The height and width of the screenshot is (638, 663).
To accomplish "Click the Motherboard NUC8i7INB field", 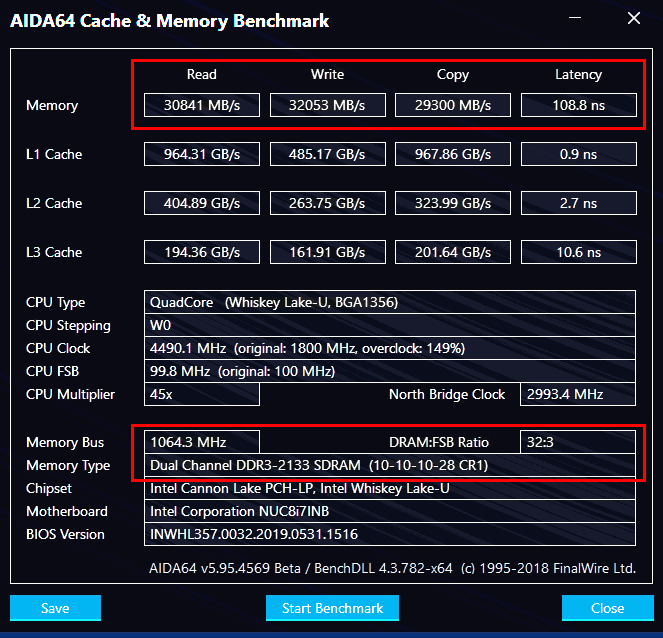I will 390,511.
